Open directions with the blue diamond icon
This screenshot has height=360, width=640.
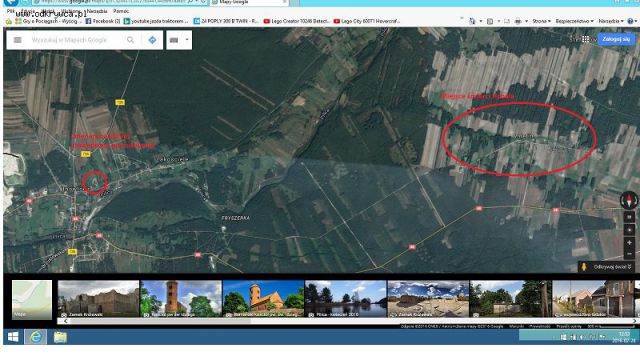pyautogui.click(x=152, y=40)
